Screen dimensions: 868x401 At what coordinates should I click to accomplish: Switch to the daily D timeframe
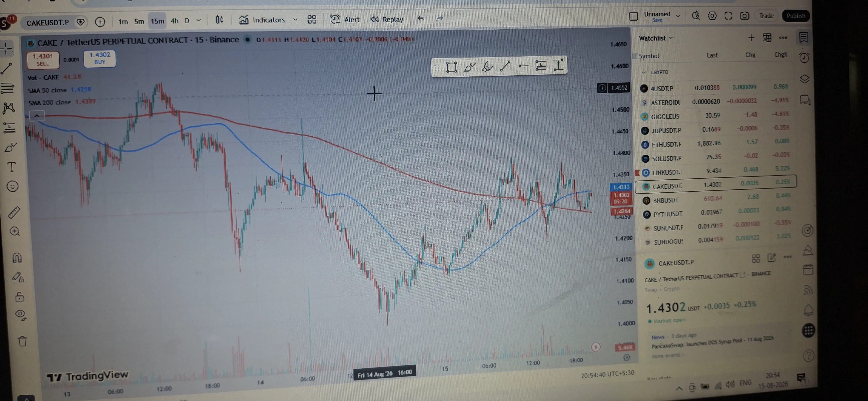[187, 21]
